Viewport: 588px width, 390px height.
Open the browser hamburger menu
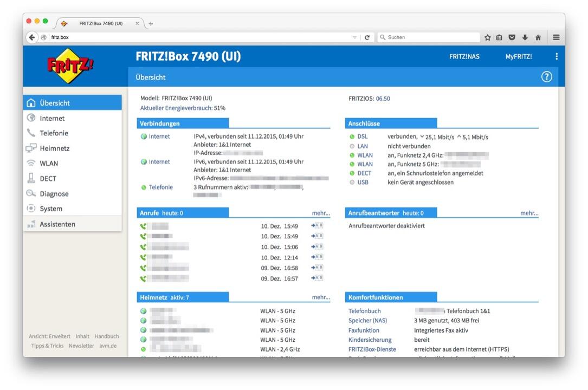point(557,37)
